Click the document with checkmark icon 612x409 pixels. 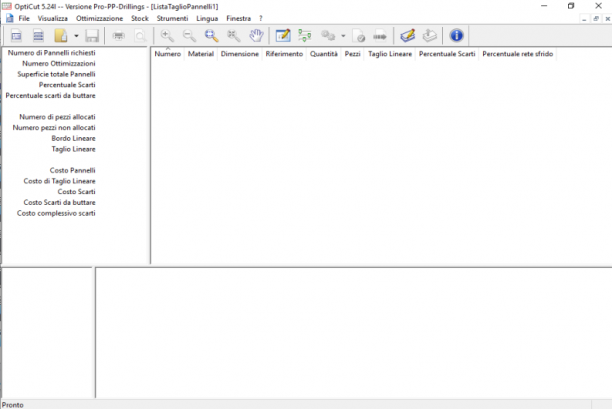(358, 36)
